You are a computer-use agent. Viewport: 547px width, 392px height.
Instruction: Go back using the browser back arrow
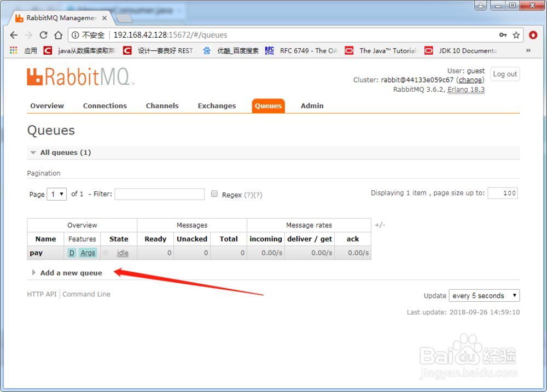click(x=14, y=35)
